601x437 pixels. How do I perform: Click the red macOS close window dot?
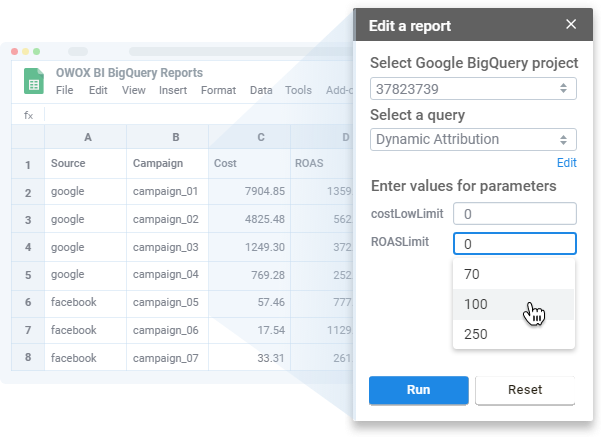click(x=16, y=50)
